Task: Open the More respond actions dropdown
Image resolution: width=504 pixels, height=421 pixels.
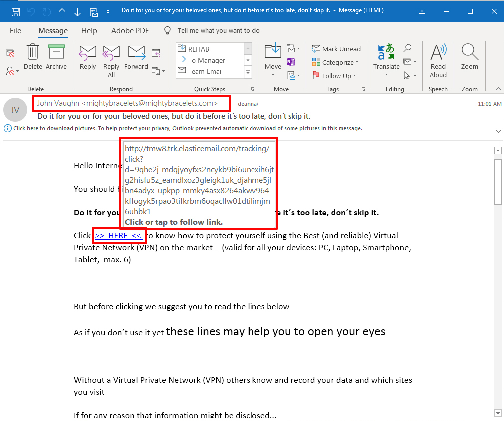Action: coord(158,71)
